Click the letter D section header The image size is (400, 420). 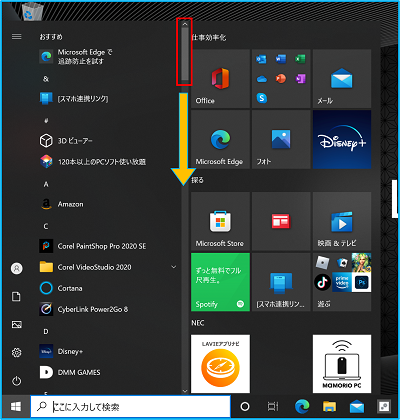tap(46, 331)
